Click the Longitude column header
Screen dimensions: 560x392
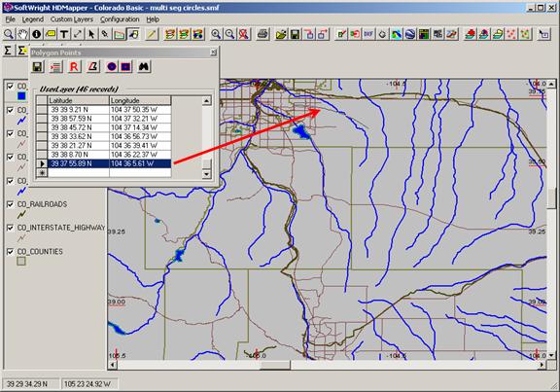click(140, 100)
